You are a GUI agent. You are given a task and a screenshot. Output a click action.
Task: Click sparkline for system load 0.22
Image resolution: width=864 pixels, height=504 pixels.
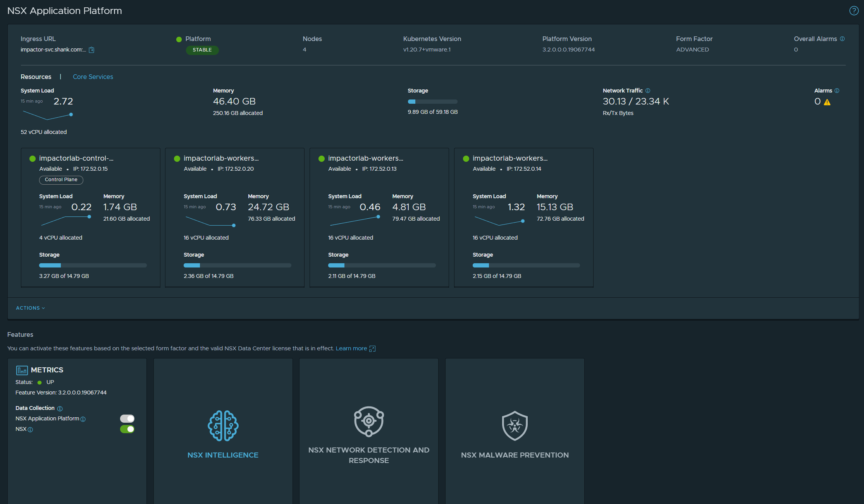[x=66, y=221]
